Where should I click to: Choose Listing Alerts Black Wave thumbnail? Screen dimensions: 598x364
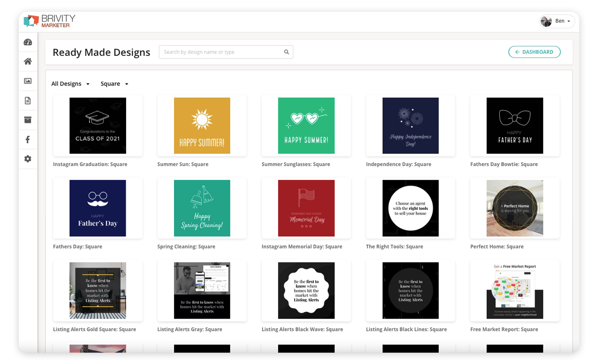306,291
